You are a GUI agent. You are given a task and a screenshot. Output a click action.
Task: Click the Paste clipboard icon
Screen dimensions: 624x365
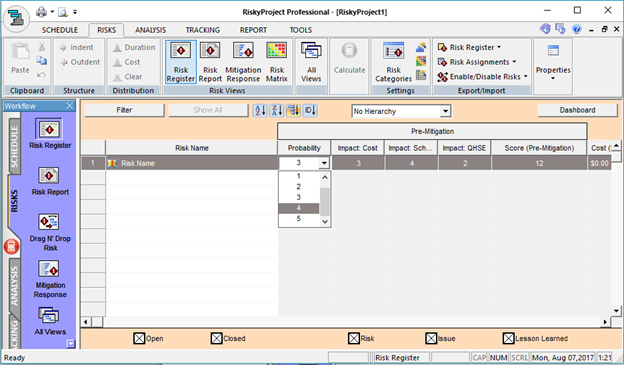click(20, 59)
